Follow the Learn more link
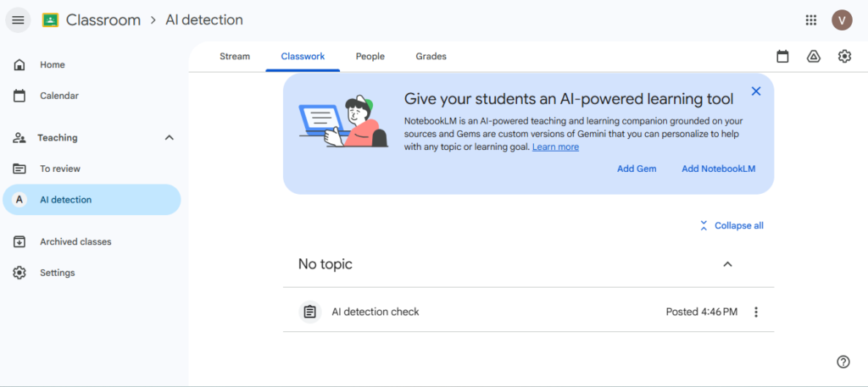This screenshot has width=868, height=387. (555, 147)
